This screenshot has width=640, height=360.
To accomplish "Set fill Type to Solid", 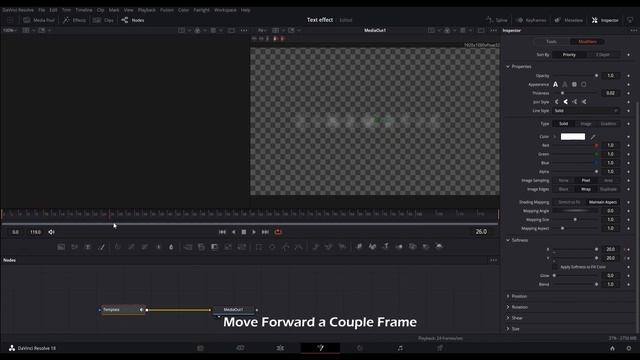I will tap(564, 124).
